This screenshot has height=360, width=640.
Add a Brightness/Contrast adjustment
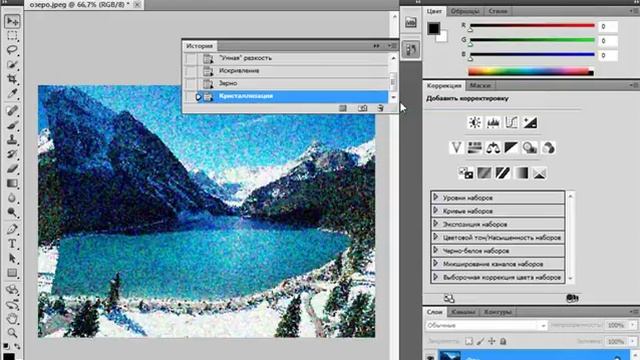click(474, 122)
